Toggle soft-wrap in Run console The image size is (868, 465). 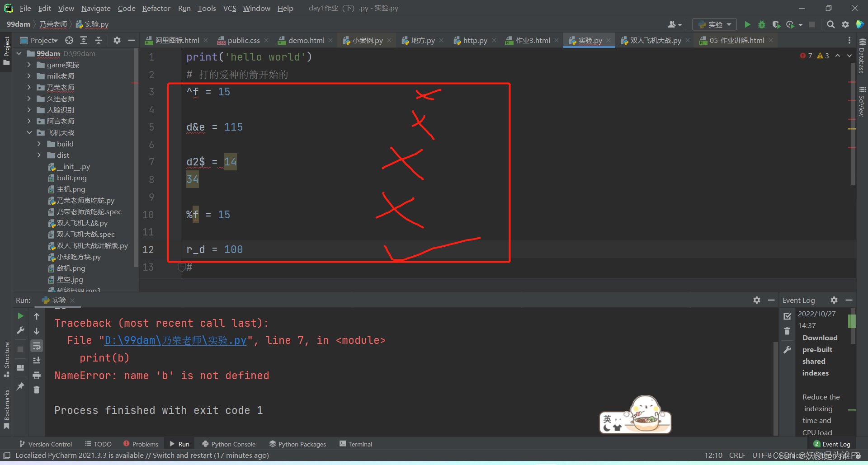(x=37, y=346)
